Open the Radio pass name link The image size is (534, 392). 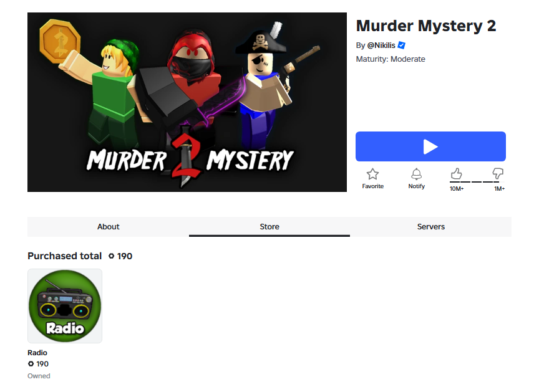(x=37, y=353)
